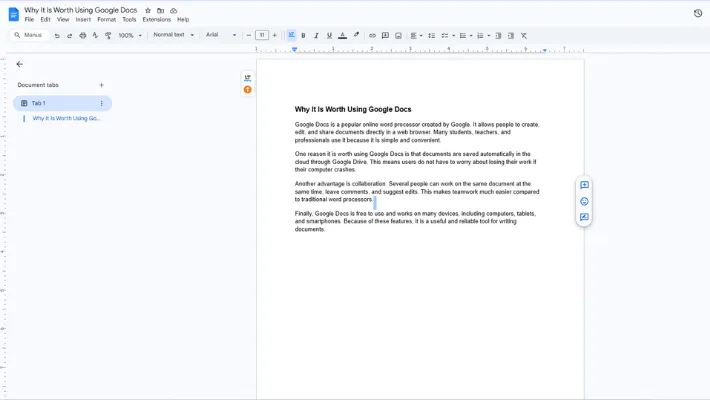Close the document tabs panel back arrow
Screen dimensions: 710x400
pos(19,64)
